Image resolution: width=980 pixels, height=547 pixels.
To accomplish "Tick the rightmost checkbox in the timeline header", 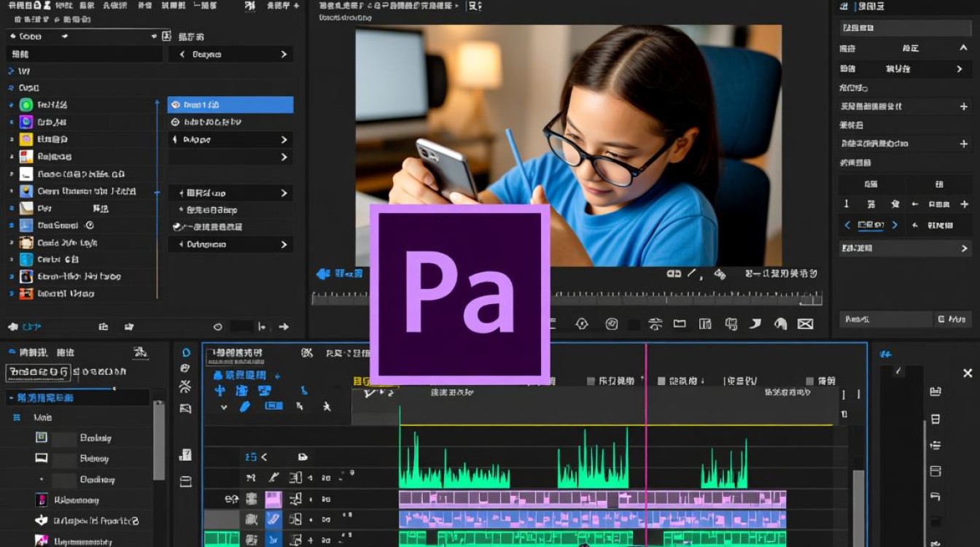I will pyautogui.click(x=810, y=381).
